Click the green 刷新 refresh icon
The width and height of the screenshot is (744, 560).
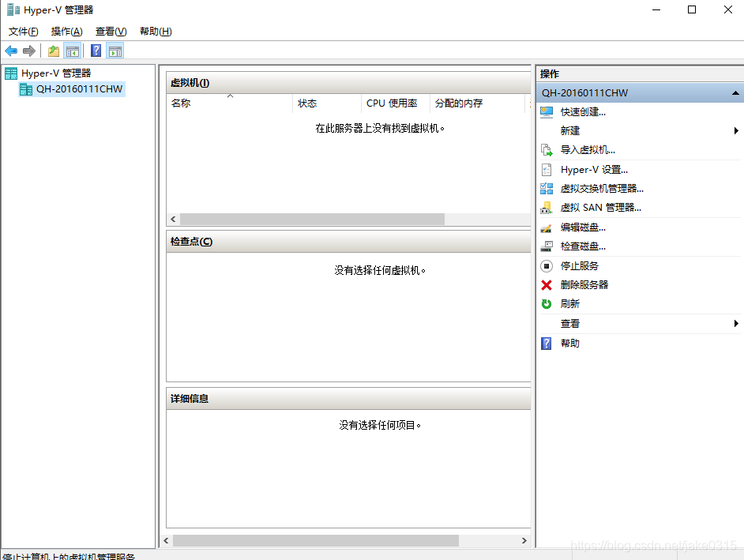click(547, 304)
